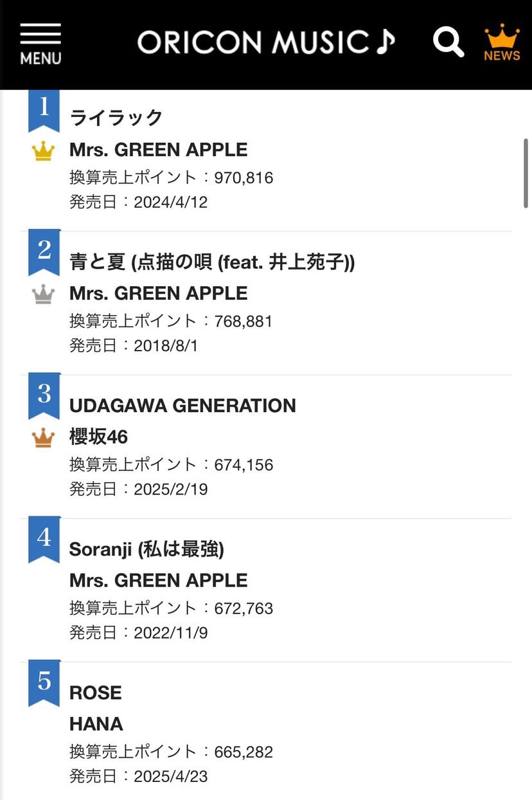Click the blue rank 1 ribbon badge
This screenshot has width=532, height=800.
[x=44, y=111]
